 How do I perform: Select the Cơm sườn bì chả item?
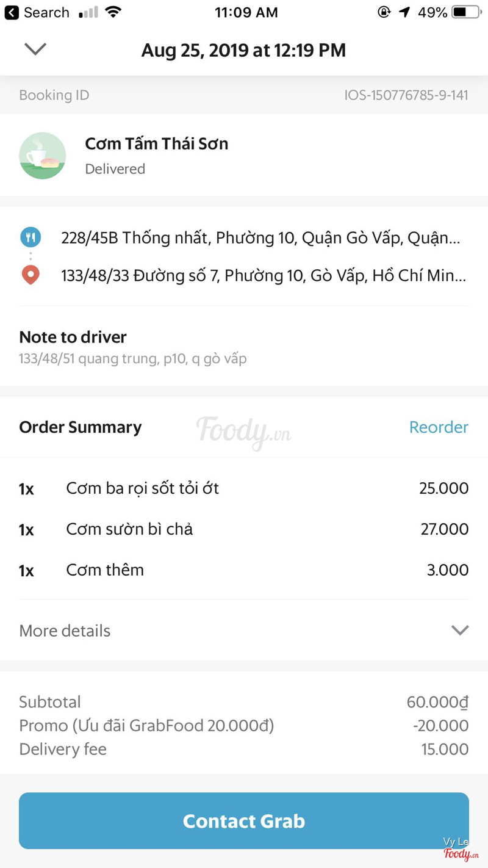129,529
